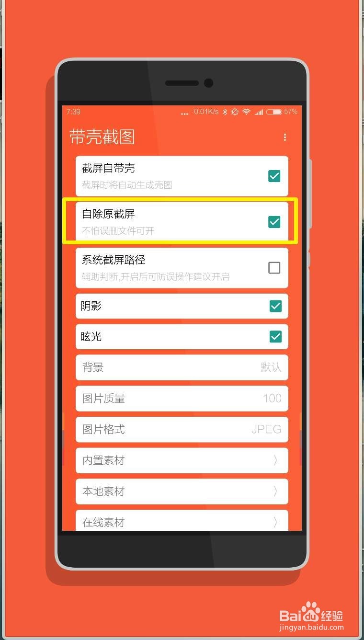The width and height of the screenshot is (364, 640).
Task: Expand the 本地素材 chevron
Action: tap(275, 491)
